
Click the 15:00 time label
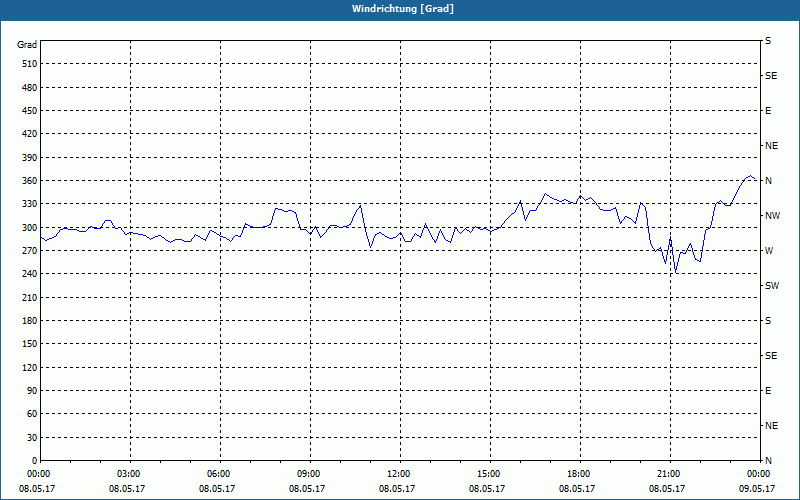(x=488, y=474)
